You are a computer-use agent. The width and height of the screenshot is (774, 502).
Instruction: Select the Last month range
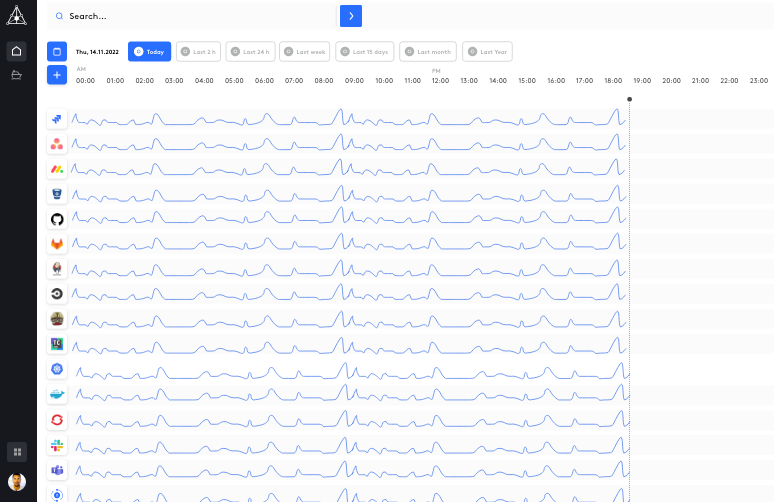(x=428, y=51)
